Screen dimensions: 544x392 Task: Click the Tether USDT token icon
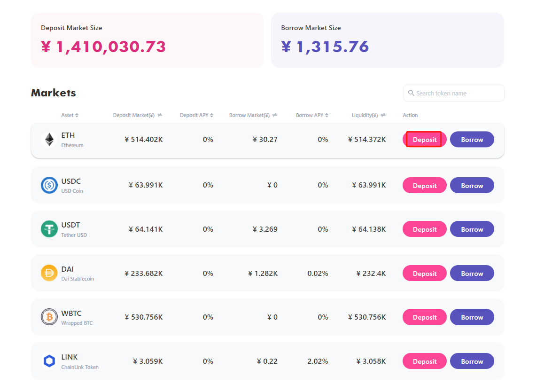(49, 229)
